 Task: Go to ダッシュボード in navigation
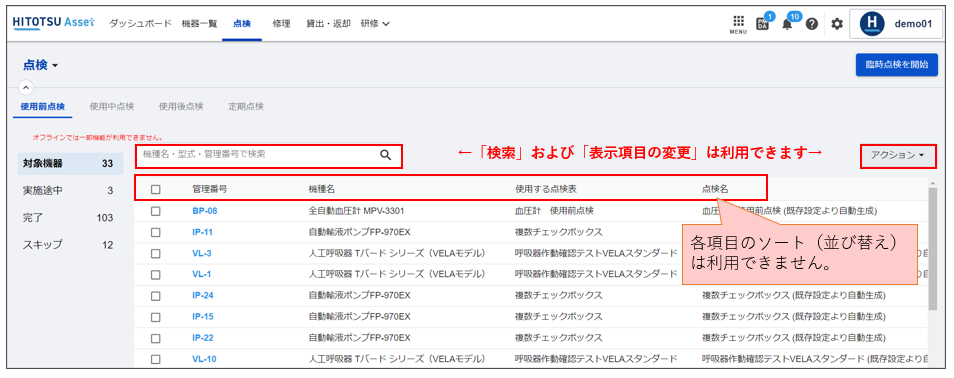[140, 24]
